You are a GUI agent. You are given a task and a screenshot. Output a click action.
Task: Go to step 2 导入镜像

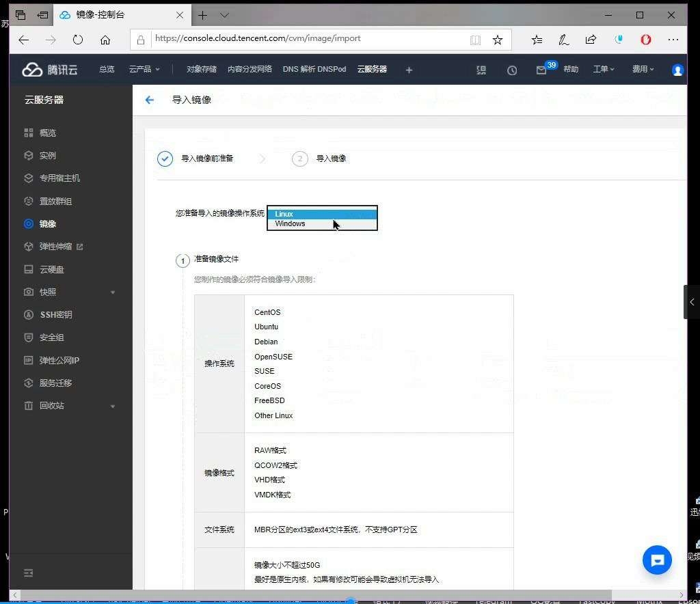tap(319, 159)
